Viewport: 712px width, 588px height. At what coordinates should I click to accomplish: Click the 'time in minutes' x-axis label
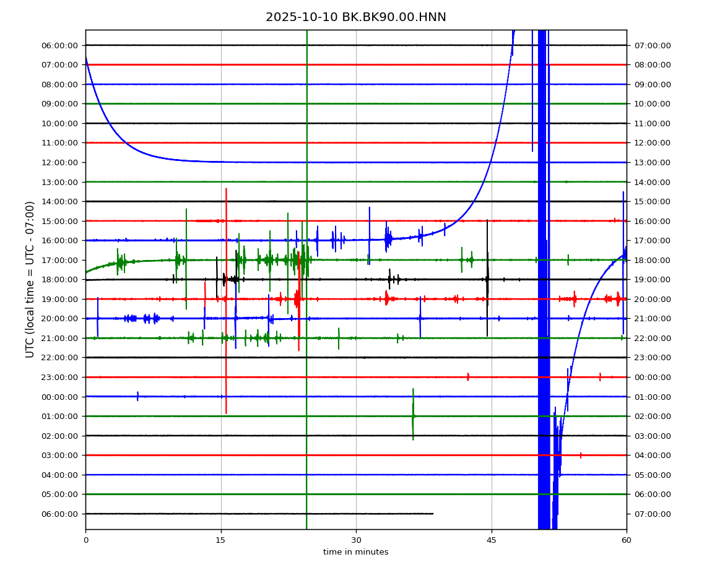point(355,552)
